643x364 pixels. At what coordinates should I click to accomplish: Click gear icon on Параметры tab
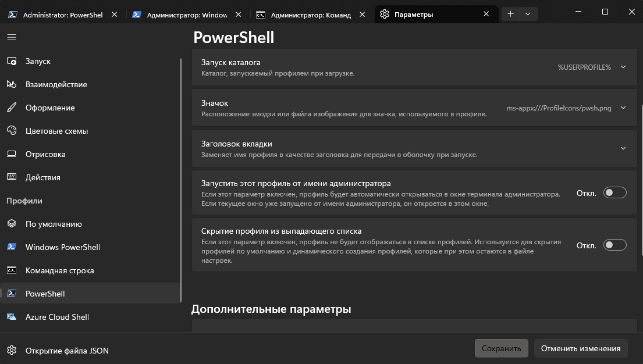click(x=384, y=15)
